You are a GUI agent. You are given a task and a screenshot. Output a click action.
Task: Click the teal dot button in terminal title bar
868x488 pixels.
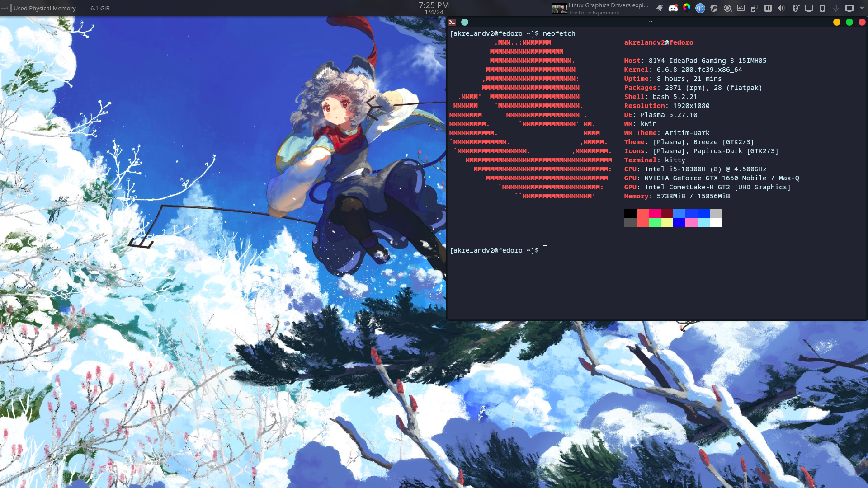coord(465,22)
